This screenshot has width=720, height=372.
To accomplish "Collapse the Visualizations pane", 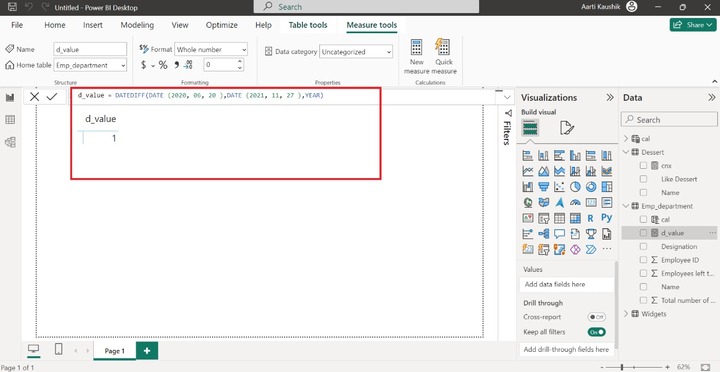I will (610, 97).
